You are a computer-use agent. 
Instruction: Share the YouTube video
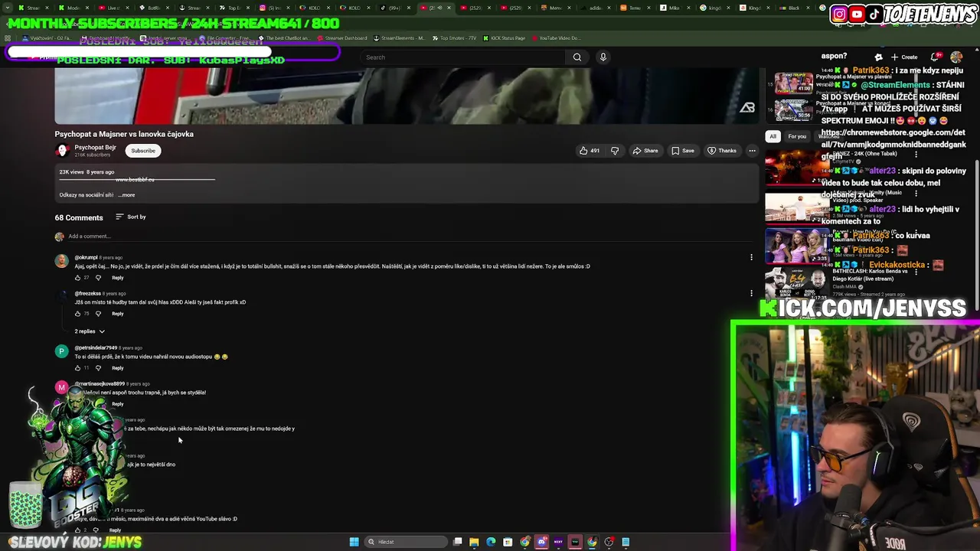645,151
